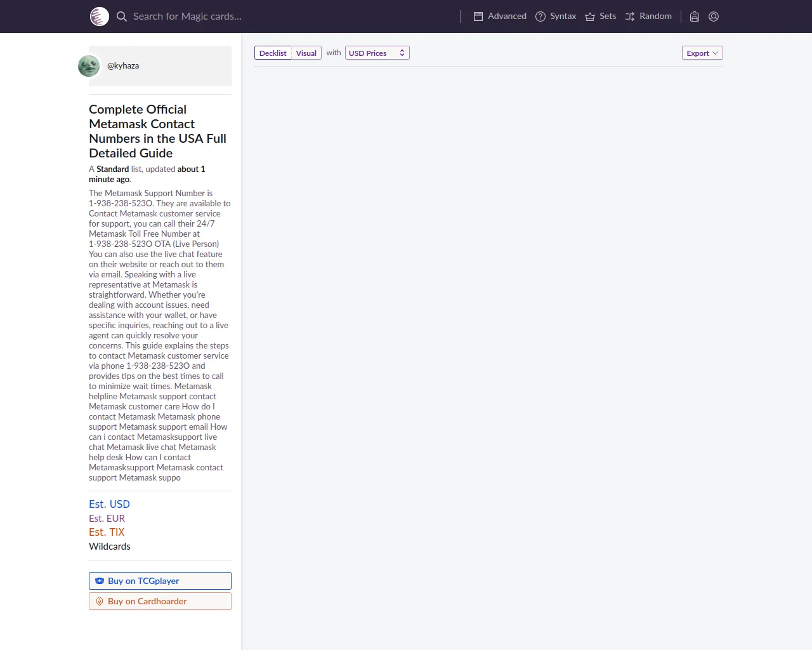Click the TCGplayer icon on button
The image size is (812, 650).
coord(100,581)
